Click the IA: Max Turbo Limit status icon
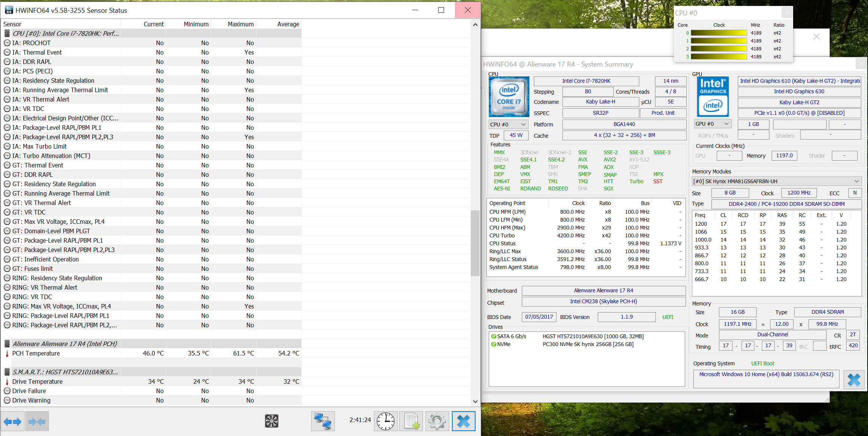Viewport: 868px width, 436px height. 7,146
